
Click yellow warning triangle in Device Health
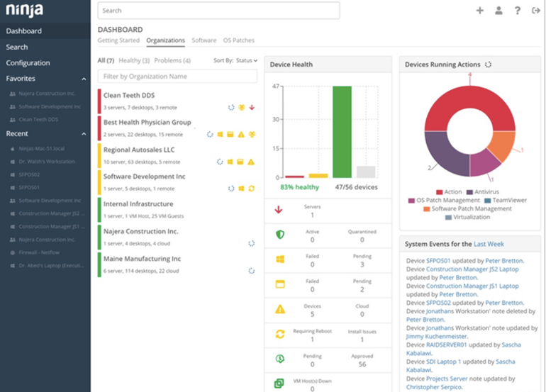(280, 309)
